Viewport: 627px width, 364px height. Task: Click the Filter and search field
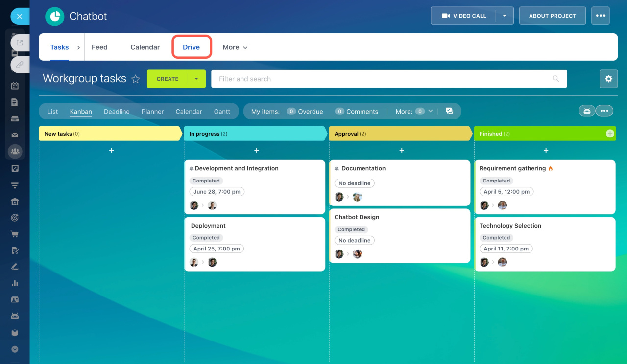(x=382, y=79)
